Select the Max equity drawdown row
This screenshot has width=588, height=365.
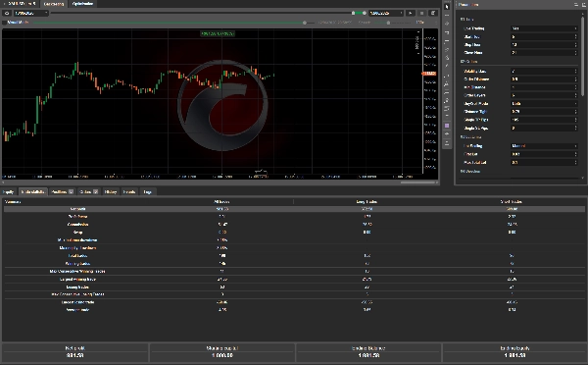click(x=294, y=248)
